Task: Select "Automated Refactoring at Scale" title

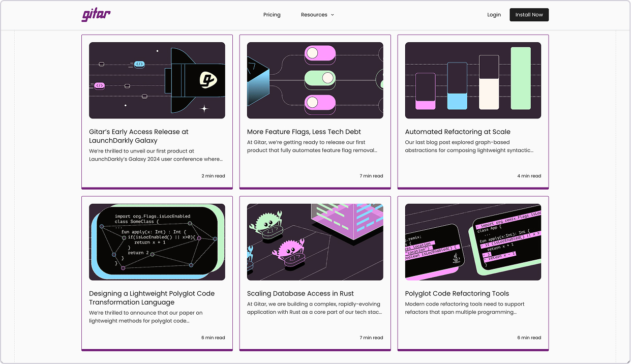Action: coord(458,132)
